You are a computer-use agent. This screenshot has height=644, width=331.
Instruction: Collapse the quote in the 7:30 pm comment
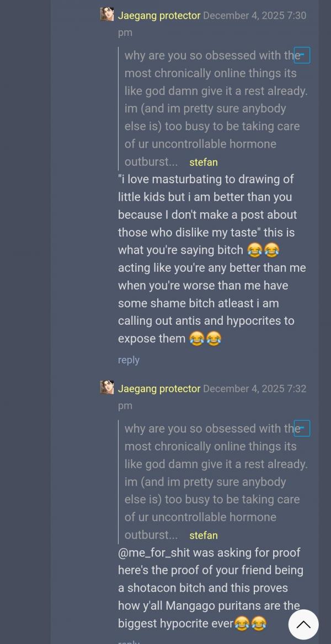(x=302, y=55)
